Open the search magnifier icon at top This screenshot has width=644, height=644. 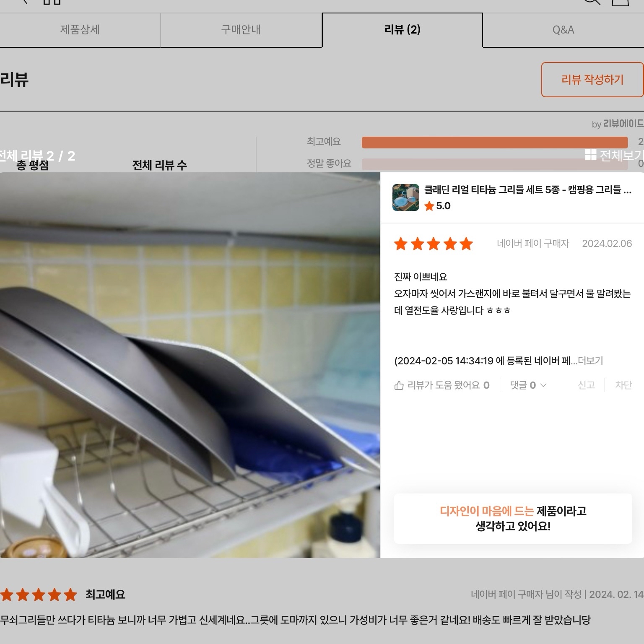[592, 1]
